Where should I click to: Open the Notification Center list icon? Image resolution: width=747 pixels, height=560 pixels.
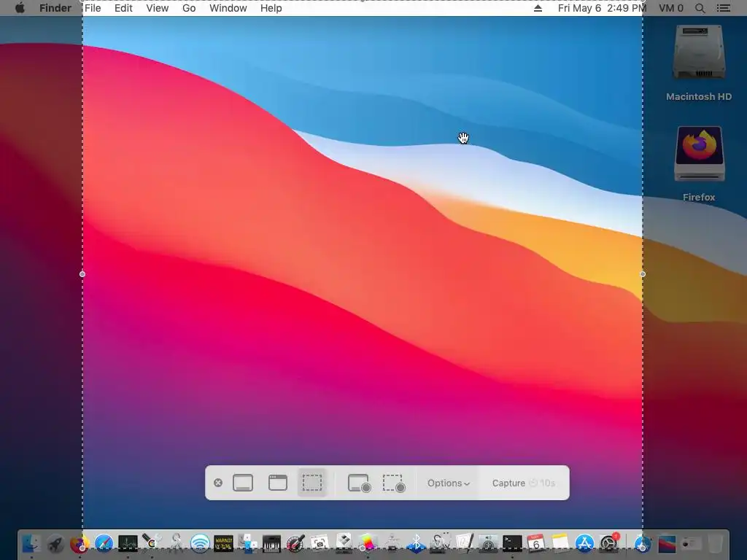(724, 8)
